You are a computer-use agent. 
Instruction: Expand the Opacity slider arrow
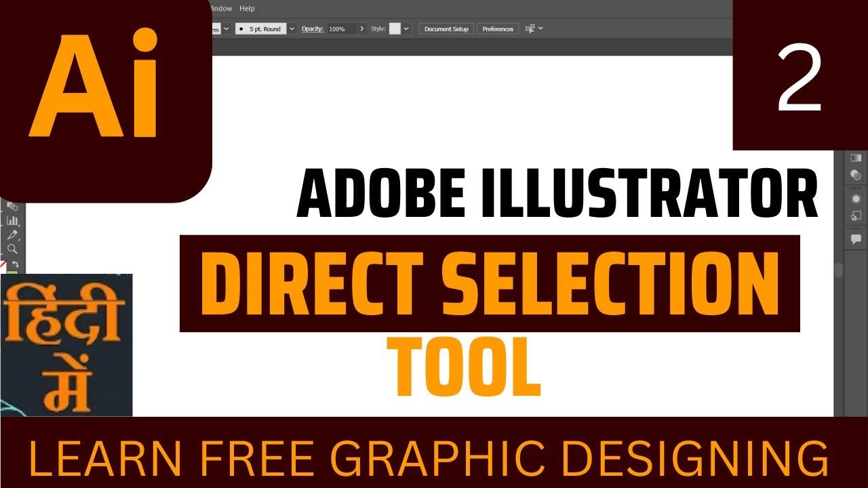pyautogui.click(x=362, y=28)
